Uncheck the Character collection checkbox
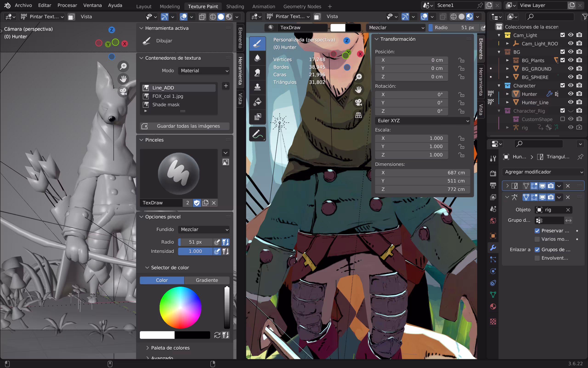Image resolution: width=588 pixels, height=368 pixels. [562, 85]
